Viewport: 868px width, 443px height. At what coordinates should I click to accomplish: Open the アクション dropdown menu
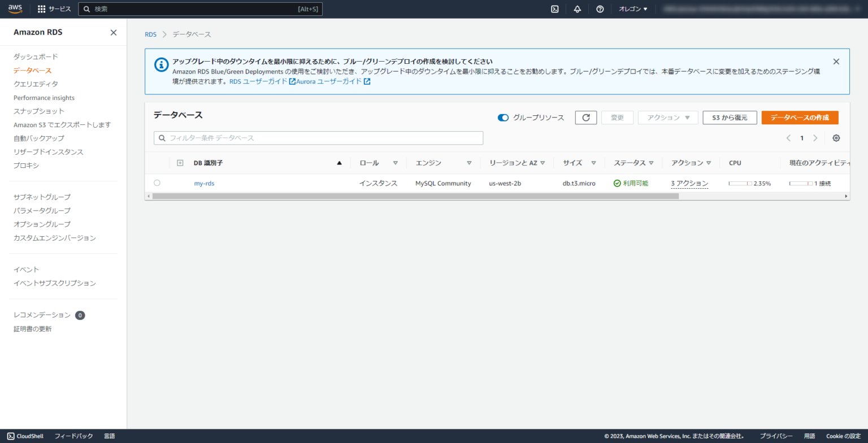pos(668,117)
